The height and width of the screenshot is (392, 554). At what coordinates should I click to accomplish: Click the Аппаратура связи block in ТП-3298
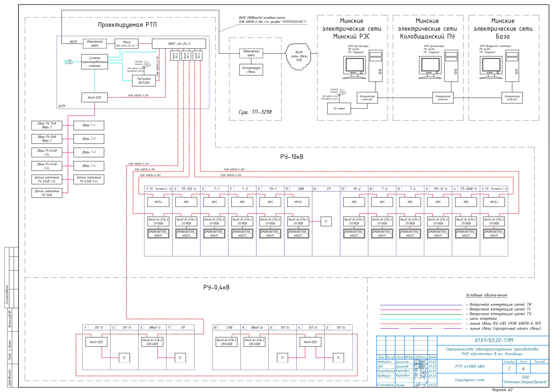coord(251,70)
